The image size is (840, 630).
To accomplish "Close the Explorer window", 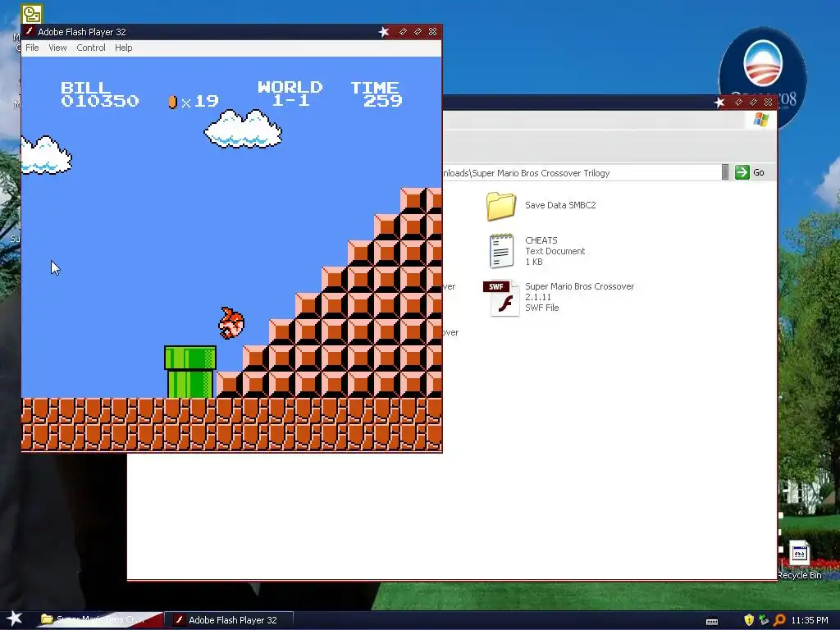I will coord(768,102).
